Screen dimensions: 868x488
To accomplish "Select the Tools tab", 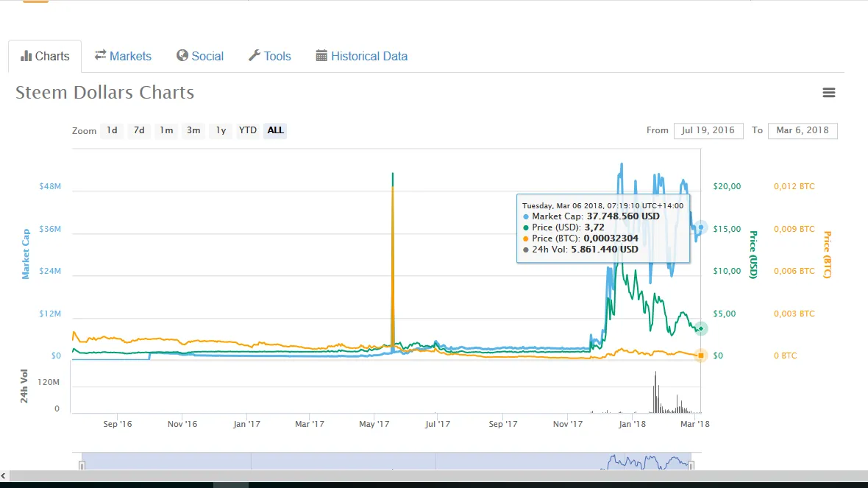I will (269, 56).
